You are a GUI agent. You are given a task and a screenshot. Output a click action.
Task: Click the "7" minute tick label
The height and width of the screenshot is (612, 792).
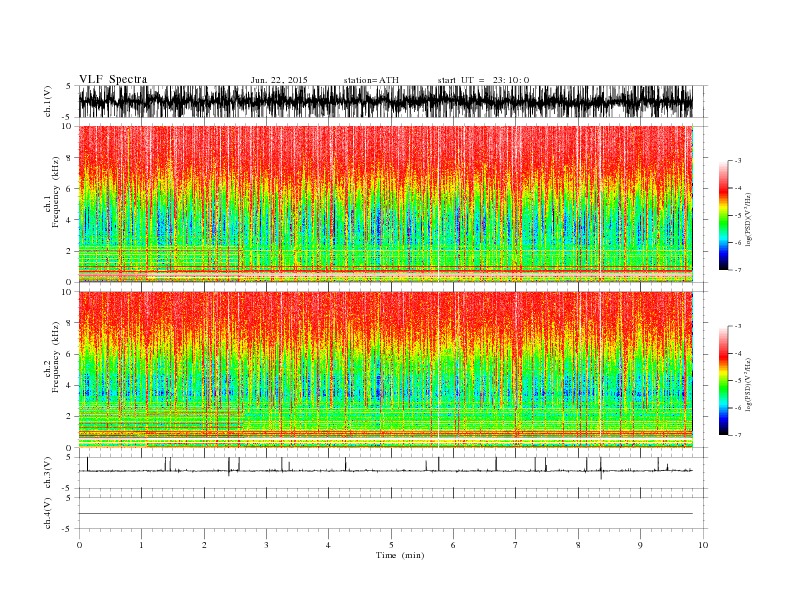click(x=515, y=545)
